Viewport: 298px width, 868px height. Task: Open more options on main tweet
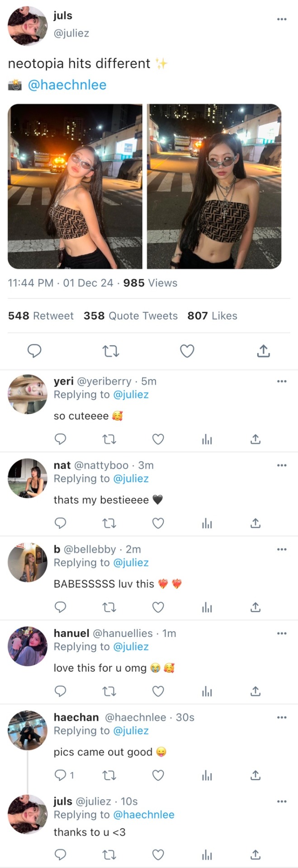[x=282, y=19]
